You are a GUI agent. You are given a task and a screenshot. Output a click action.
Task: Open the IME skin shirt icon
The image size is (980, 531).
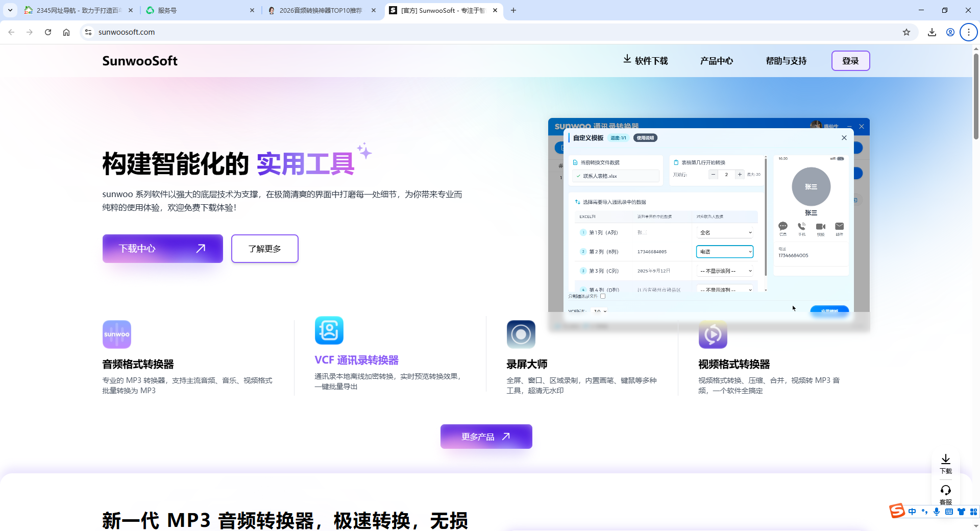click(962, 512)
